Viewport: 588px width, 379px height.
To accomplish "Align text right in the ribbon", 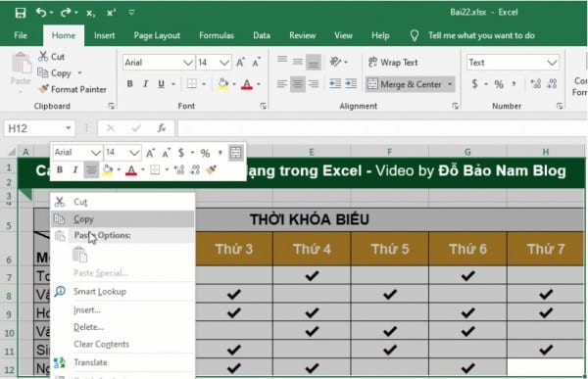I will pos(314,83).
